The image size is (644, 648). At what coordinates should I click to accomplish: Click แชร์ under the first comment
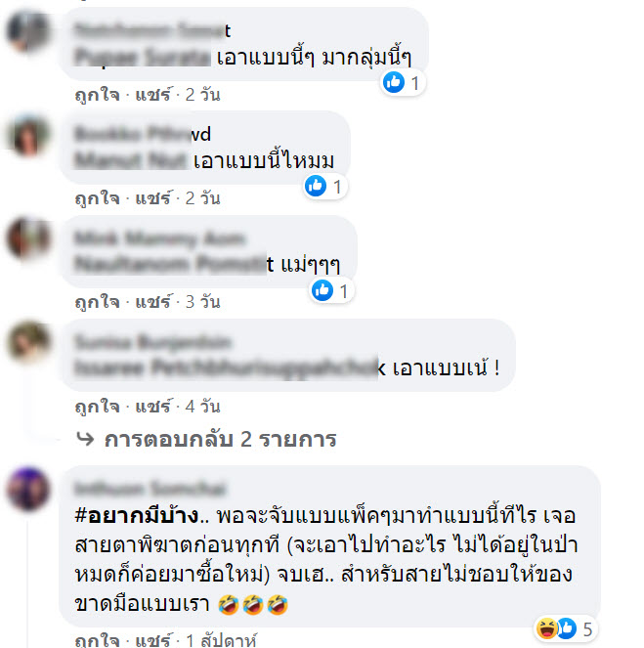(152, 95)
